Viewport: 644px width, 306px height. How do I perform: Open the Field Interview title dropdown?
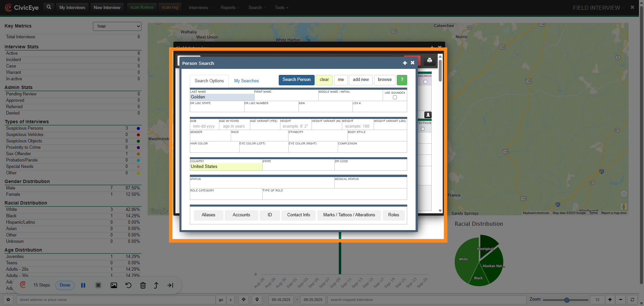pyautogui.click(x=598, y=8)
